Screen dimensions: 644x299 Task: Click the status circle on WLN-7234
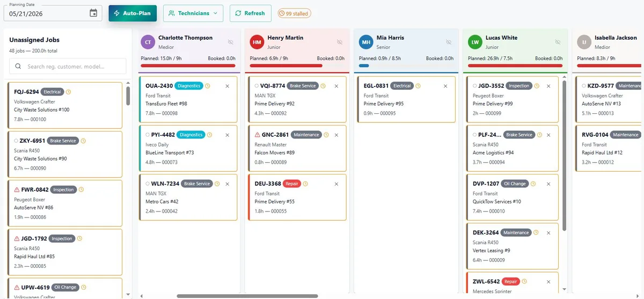tap(148, 184)
